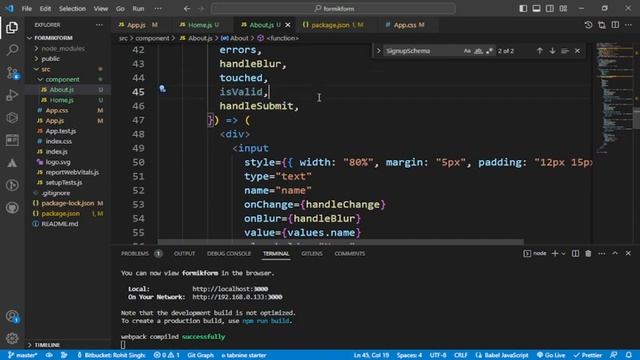Click the master branch status item
Viewport: 640px width, 360px height.
[x=23, y=355]
